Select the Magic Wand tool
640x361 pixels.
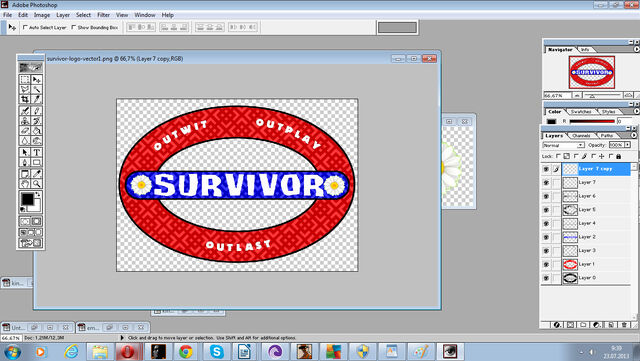point(36,89)
